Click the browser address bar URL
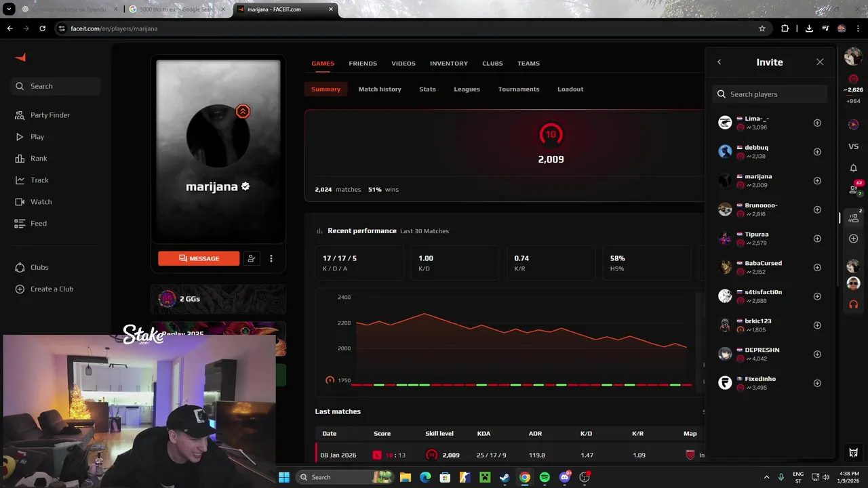The height and width of the screenshot is (488, 868). [x=114, y=28]
